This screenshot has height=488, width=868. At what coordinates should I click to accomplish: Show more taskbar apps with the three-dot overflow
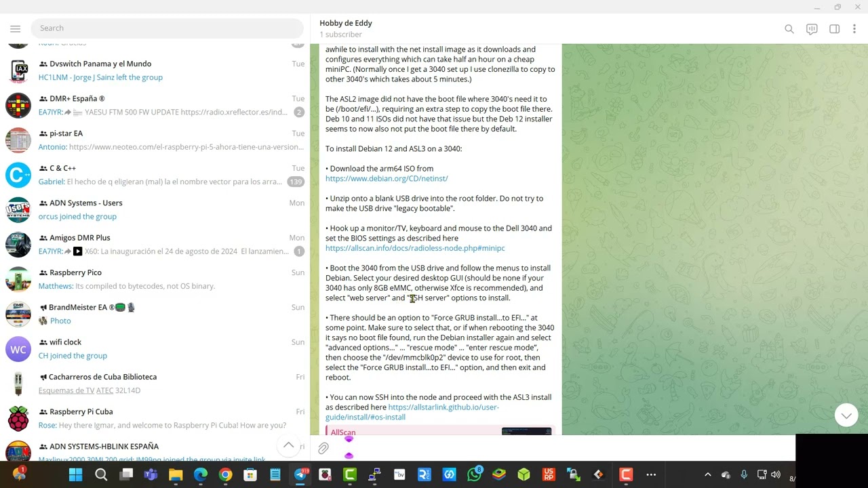click(x=651, y=474)
